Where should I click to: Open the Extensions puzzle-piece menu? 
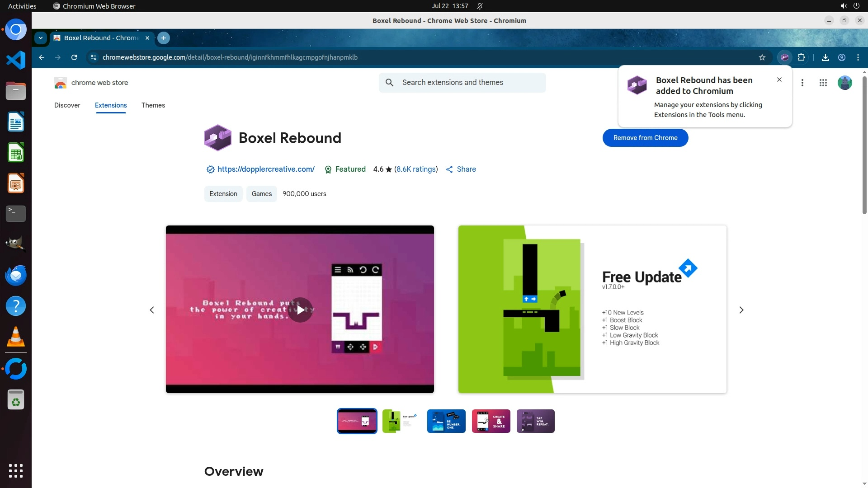coord(801,57)
